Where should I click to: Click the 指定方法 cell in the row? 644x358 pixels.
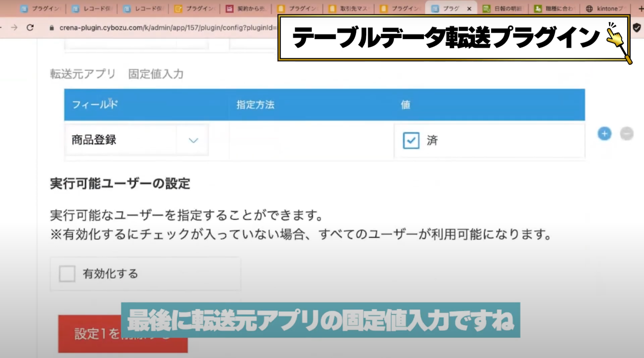point(311,140)
